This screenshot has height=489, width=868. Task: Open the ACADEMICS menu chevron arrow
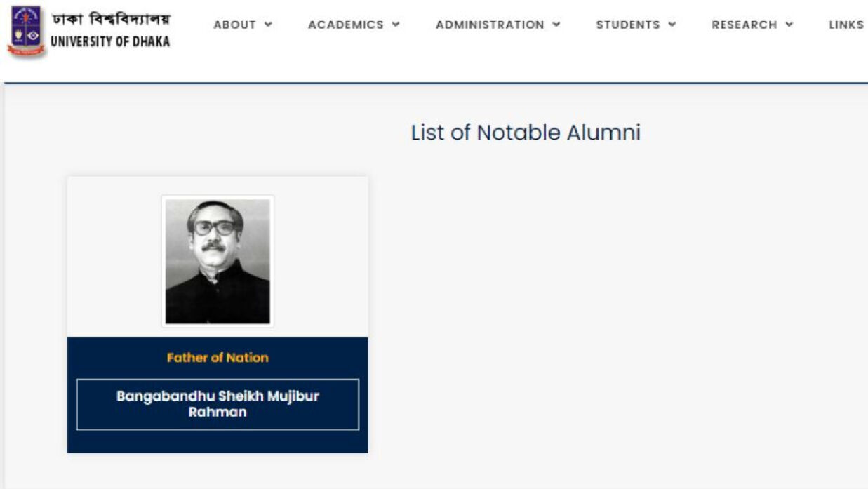click(396, 25)
